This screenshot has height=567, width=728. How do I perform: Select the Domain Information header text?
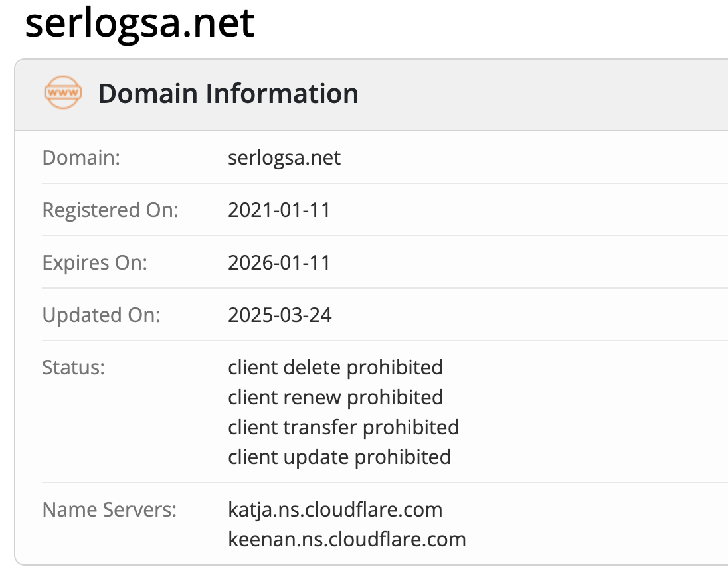tap(228, 93)
